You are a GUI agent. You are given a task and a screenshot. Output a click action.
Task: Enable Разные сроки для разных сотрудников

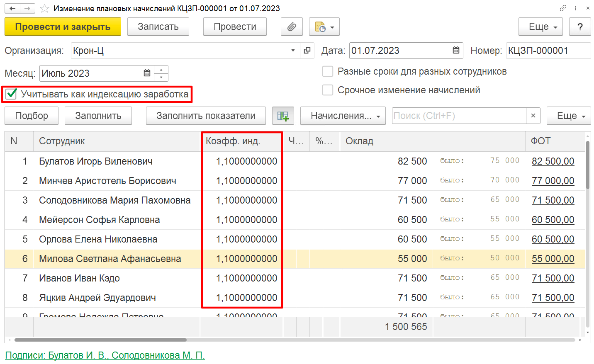tap(328, 71)
